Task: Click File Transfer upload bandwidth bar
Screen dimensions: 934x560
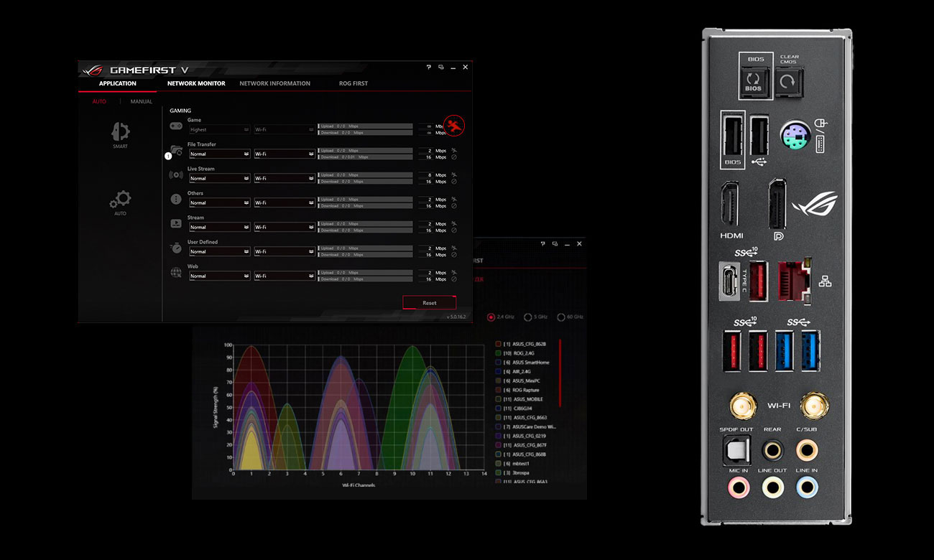Action: point(365,151)
